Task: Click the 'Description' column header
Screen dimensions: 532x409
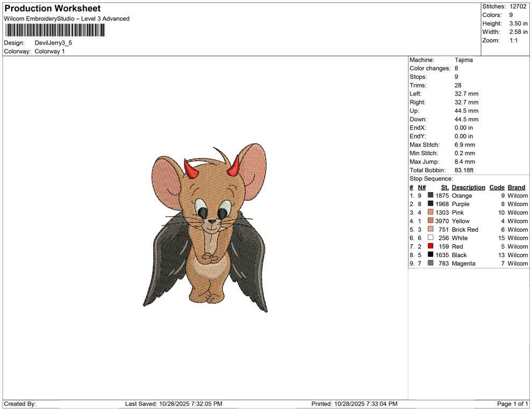Action: tap(469, 187)
